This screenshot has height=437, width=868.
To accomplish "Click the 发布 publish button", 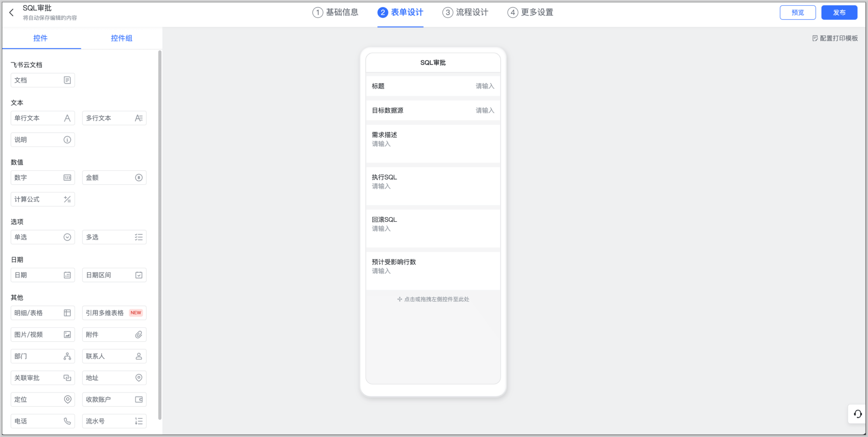I will 839,12.
